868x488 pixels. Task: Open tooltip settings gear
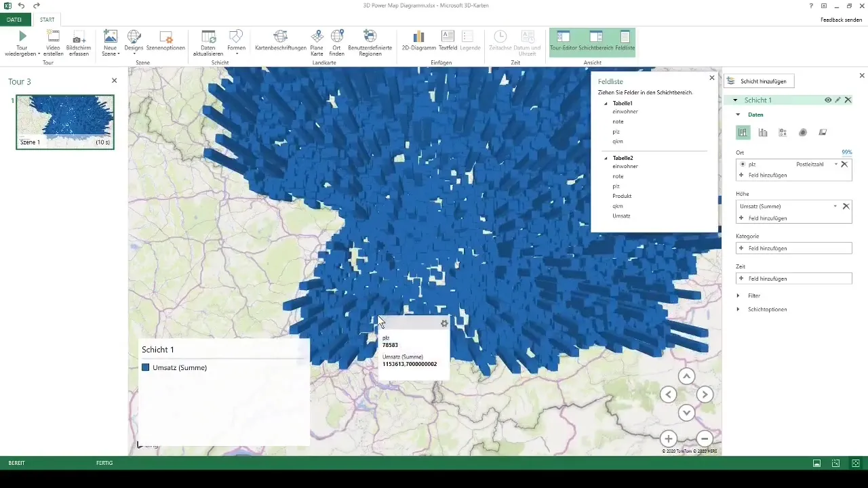coord(444,323)
